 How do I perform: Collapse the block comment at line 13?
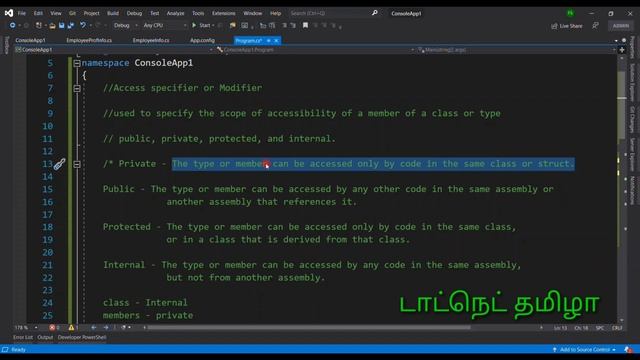click(77, 164)
